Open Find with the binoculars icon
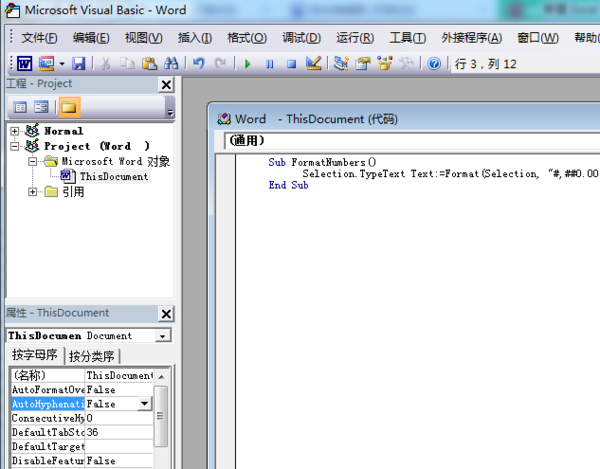Screen dimensions: 600x469 171,64
